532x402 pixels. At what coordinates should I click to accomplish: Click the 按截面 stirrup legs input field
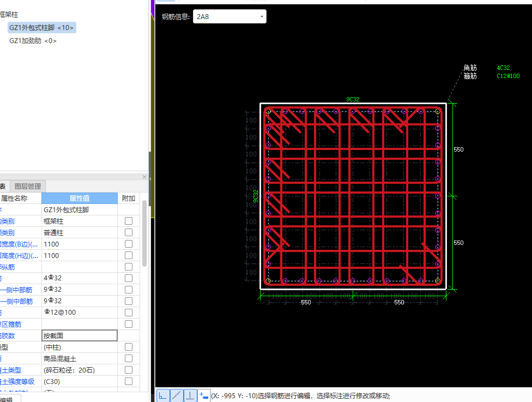click(x=80, y=335)
